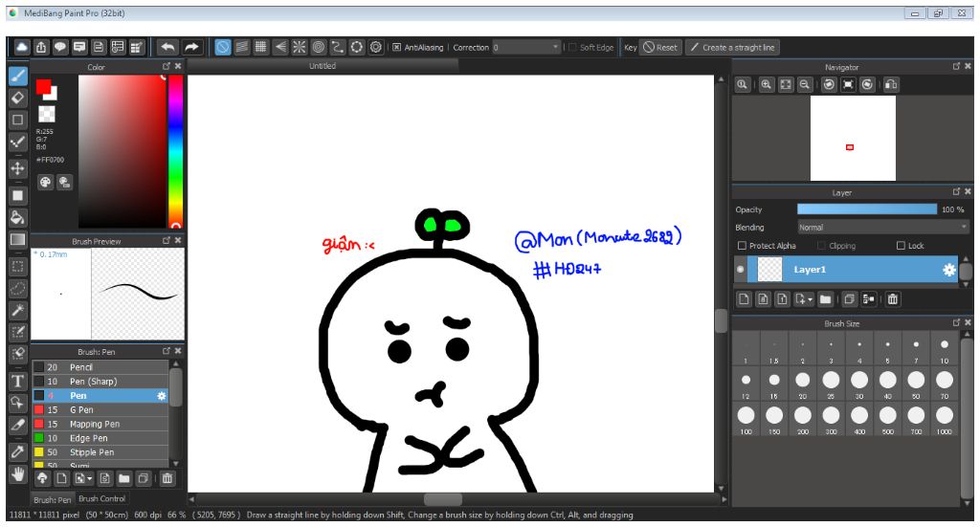The width and height of the screenshot is (980, 527).
Task: Click the Opacity slider bar
Action: coord(867,209)
